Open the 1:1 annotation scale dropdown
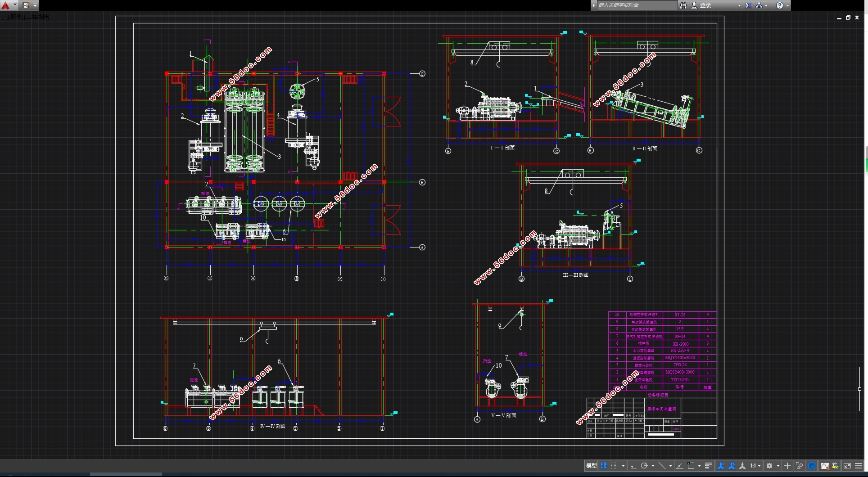 tap(755, 466)
